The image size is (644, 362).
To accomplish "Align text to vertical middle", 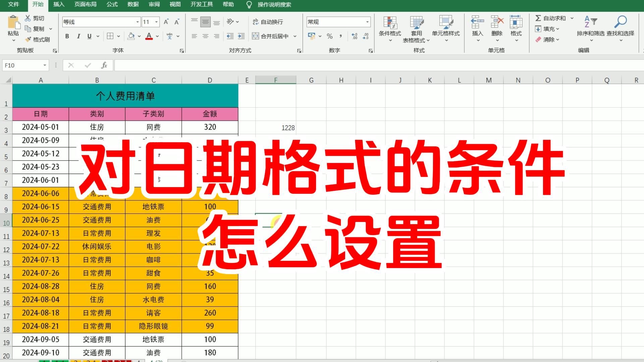I will [205, 22].
